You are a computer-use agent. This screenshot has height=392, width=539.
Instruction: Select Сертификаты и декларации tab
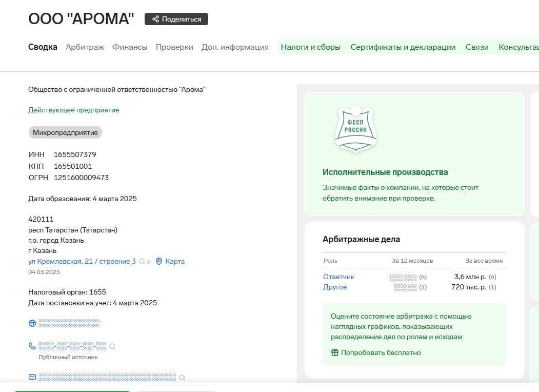403,47
